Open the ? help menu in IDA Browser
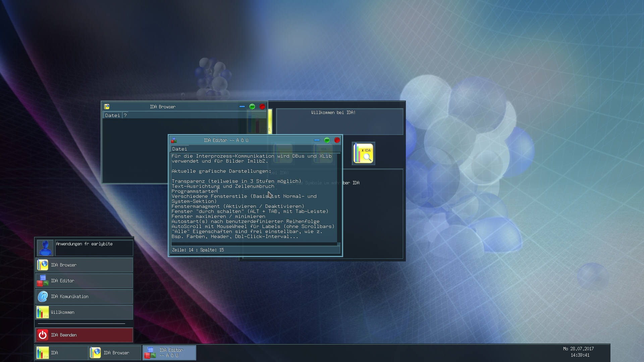644x362 pixels. tap(125, 115)
